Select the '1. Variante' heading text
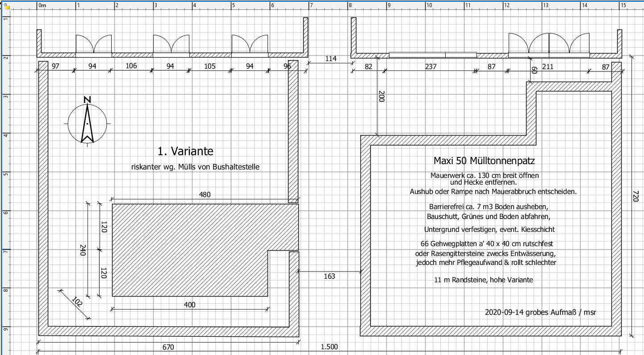This screenshot has width=644, height=355. point(185,151)
